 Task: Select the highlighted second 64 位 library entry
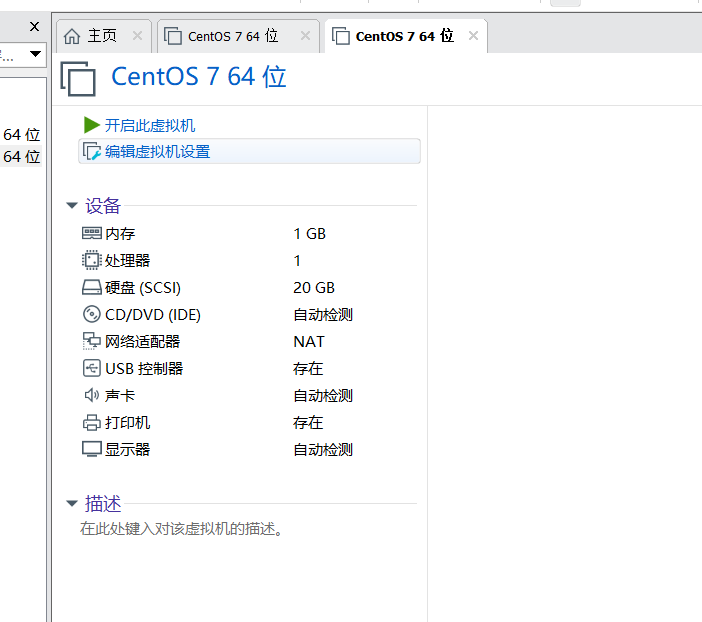coord(21,157)
